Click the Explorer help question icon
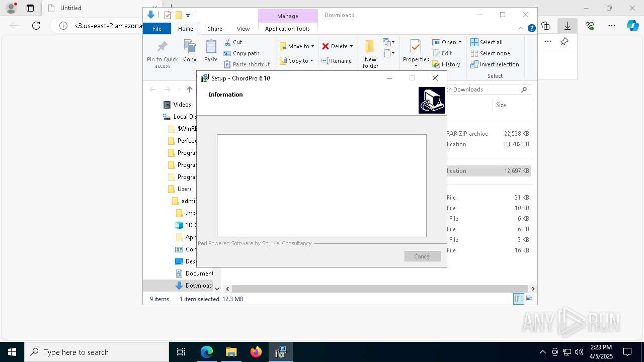 pos(531,29)
